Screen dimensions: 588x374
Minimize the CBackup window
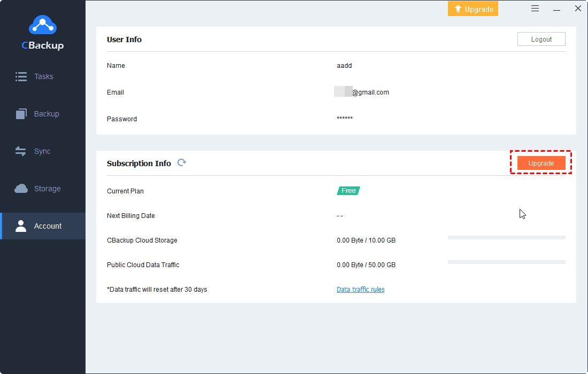click(x=557, y=10)
